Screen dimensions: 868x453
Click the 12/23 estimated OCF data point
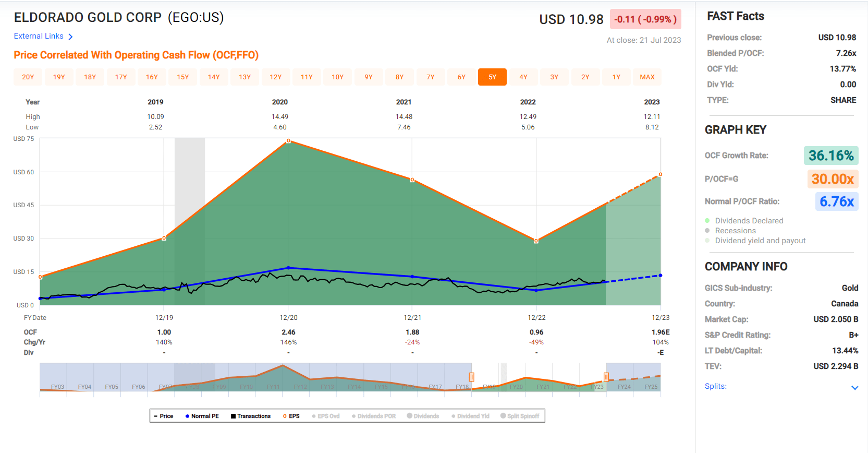click(x=661, y=174)
